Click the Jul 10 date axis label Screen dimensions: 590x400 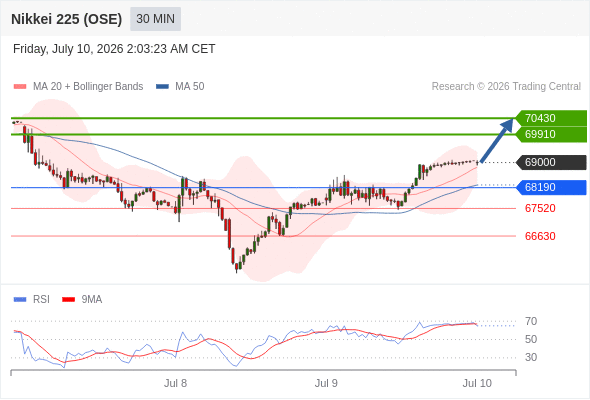click(x=477, y=383)
